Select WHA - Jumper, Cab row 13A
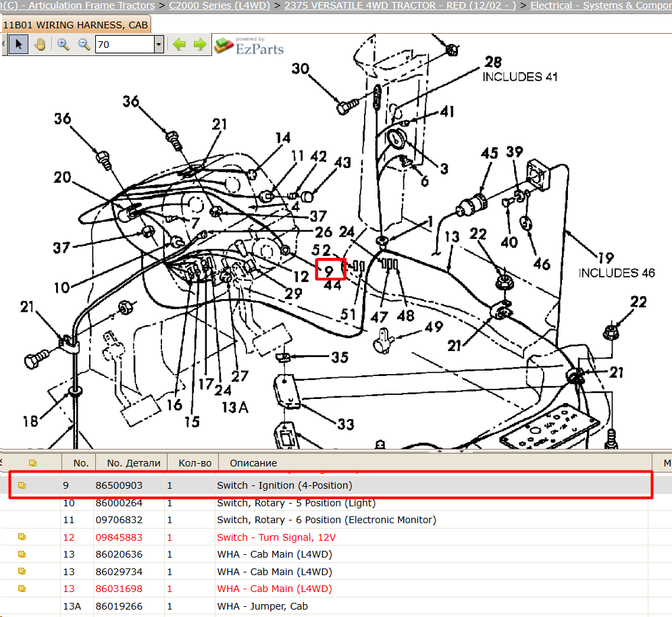 pyautogui.click(x=262, y=606)
